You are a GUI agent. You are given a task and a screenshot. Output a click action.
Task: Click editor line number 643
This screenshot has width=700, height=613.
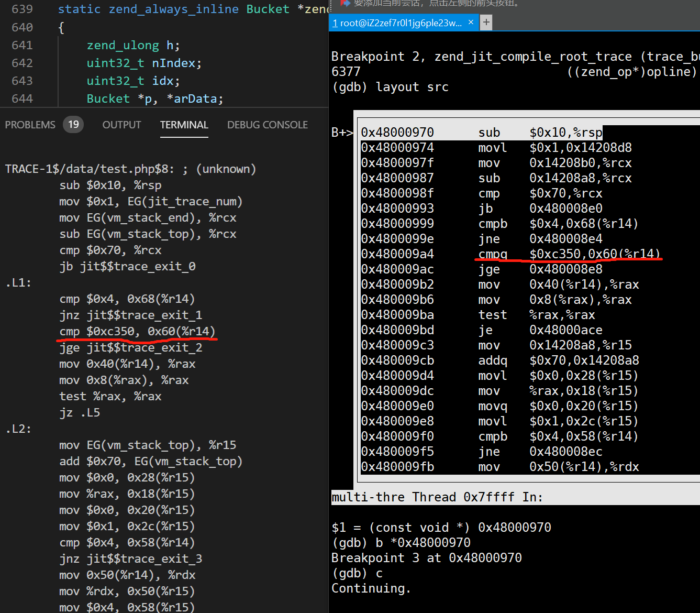[x=22, y=81]
